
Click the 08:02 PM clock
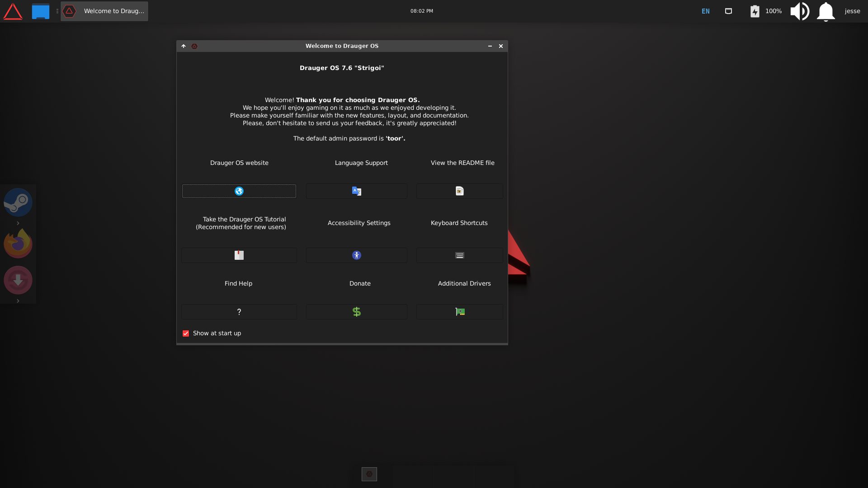pos(422,11)
